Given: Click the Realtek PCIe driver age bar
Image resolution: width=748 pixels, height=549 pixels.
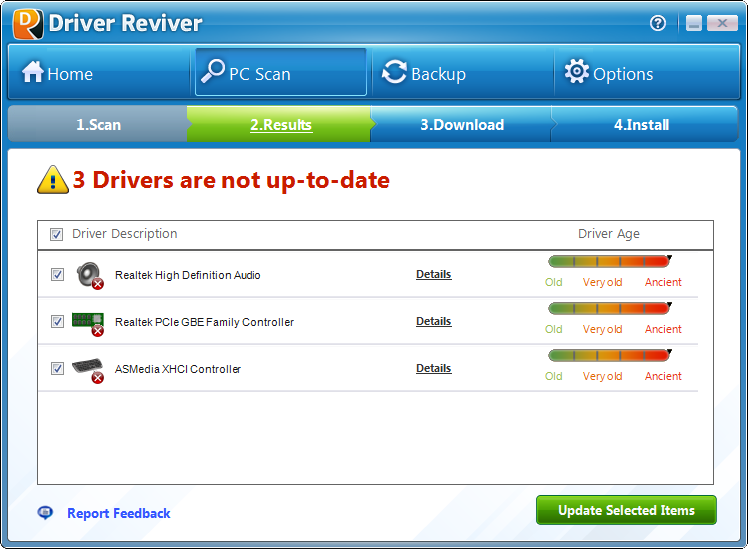Looking at the screenshot, I should (x=609, y=309).
